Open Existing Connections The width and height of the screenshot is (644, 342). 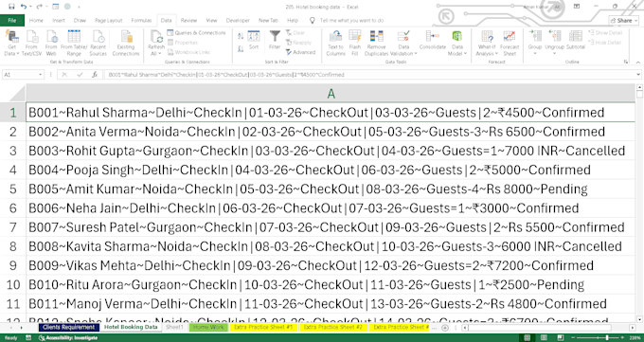tap(126, 44)
